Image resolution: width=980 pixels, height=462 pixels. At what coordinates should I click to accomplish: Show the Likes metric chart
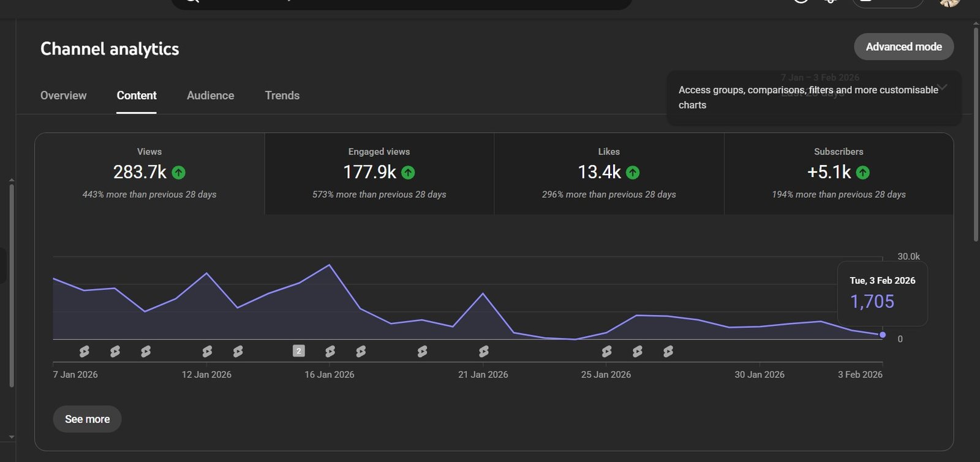(609, 173)
